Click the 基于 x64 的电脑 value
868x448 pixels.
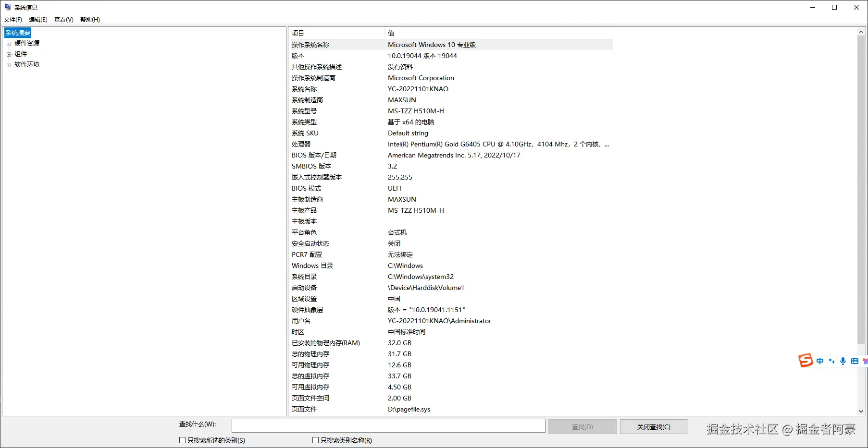[x=411, y=122]
